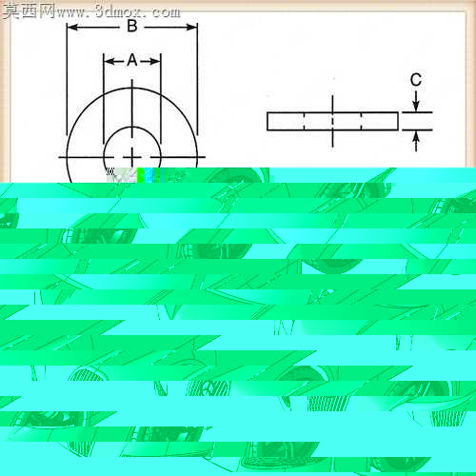This screenshot has width=476, height=476.
Task: Click the dimension label "B"
Action: pyautogui.click(x=132, y=26)
